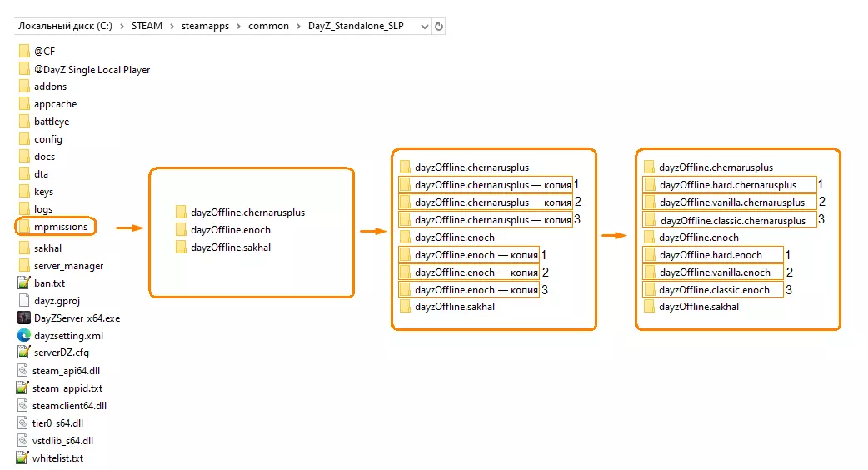Select the dta folder icon
The image size is (868, 470).
(24, 174)
